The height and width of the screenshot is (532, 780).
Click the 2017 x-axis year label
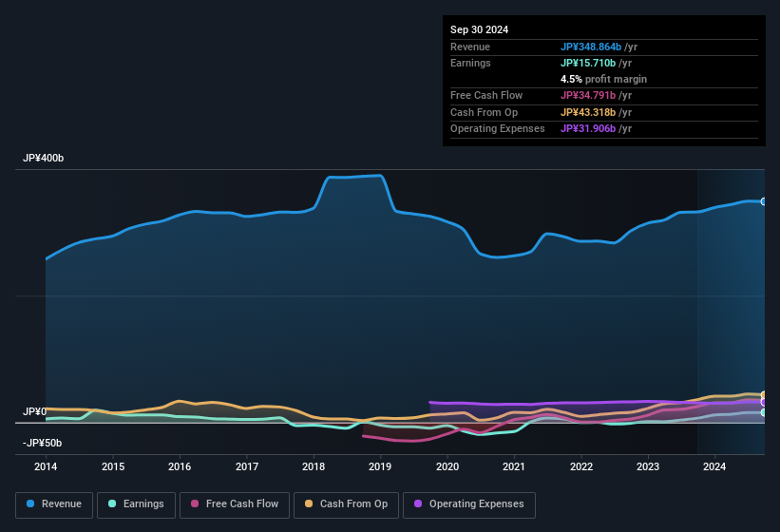(247, 466)
